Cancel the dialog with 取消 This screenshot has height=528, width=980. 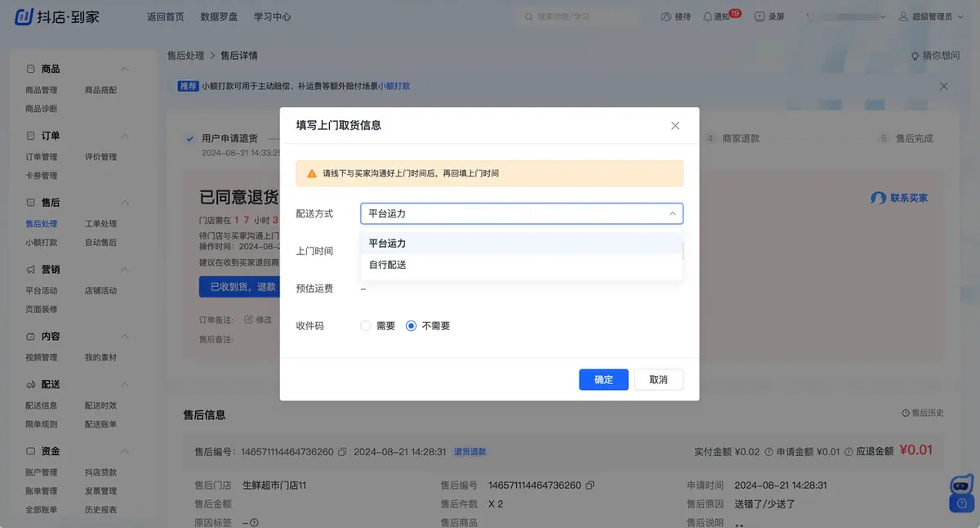[x=658, y=379]
